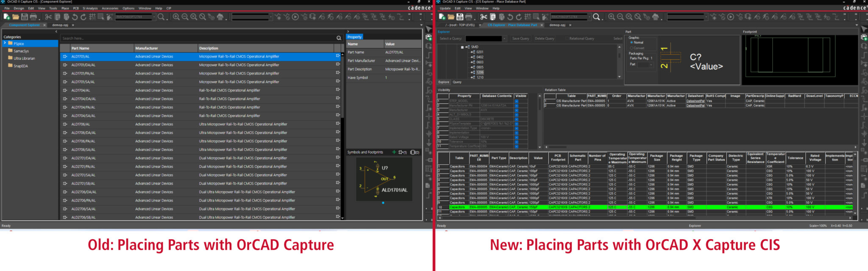Click Undo arrow in left window toolbar
The image size is (868, 271).
(x=75, y=17)
